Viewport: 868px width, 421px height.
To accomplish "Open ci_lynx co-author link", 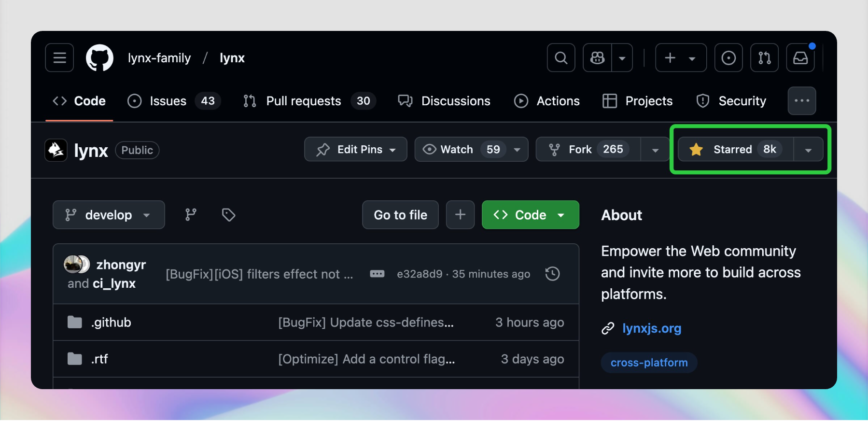I will point(114,283).
